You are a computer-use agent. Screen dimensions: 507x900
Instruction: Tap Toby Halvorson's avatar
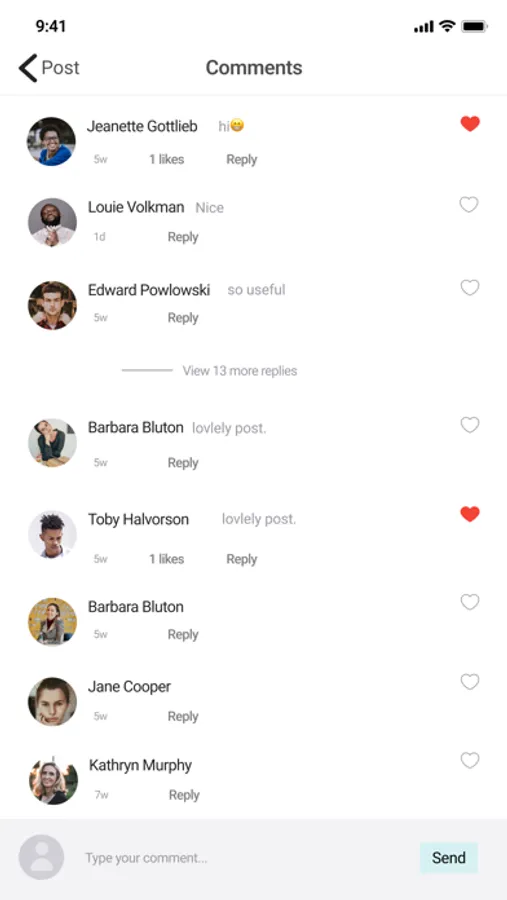[52, 534]
